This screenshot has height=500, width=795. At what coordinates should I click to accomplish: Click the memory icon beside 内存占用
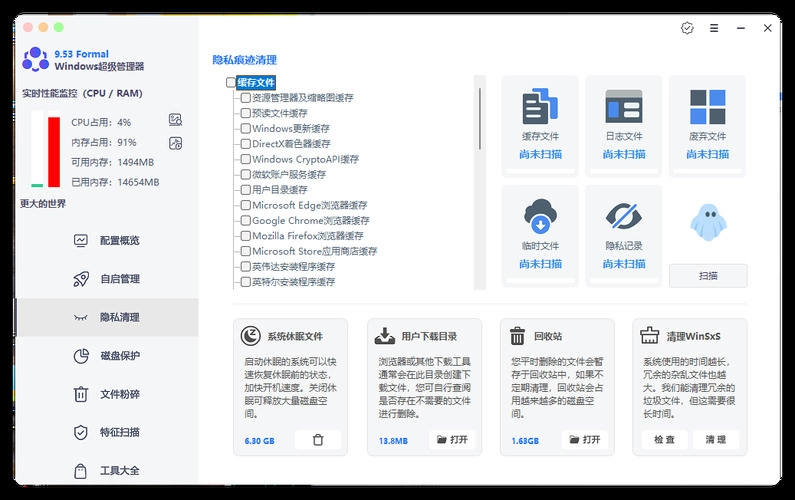(x=176, y=143)
